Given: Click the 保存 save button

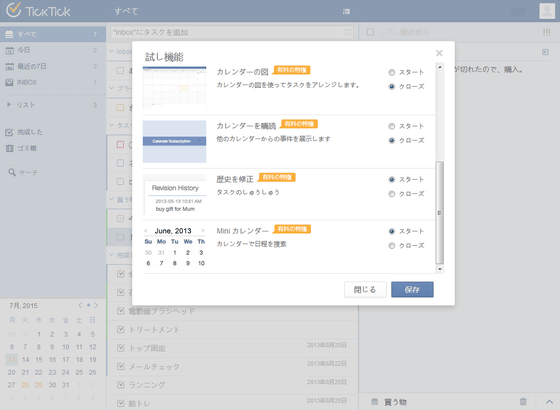Looking at the screenshot, I should tap(412, 290).
